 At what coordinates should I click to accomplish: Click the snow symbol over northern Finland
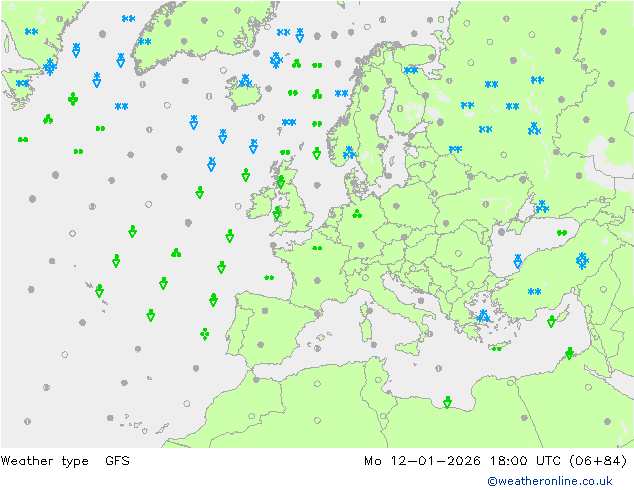coord(411,70)
